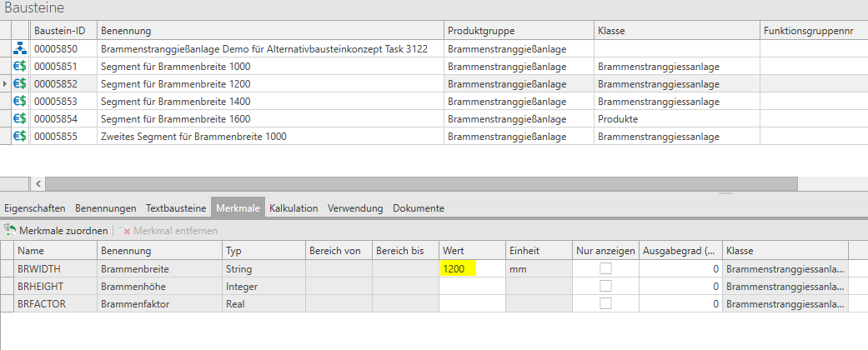This screenshot has width=868, height=350.
Task: Click the Wert field containing 1200
Action: 472,269
